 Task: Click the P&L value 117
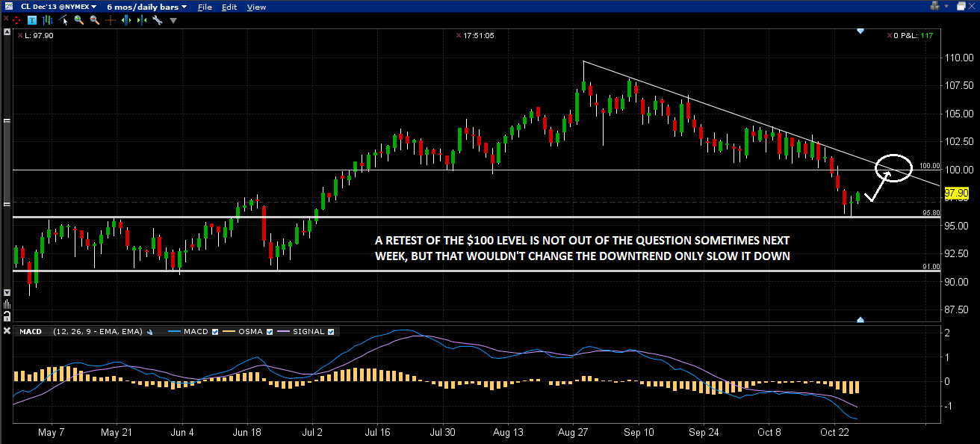tap(927, 35)
